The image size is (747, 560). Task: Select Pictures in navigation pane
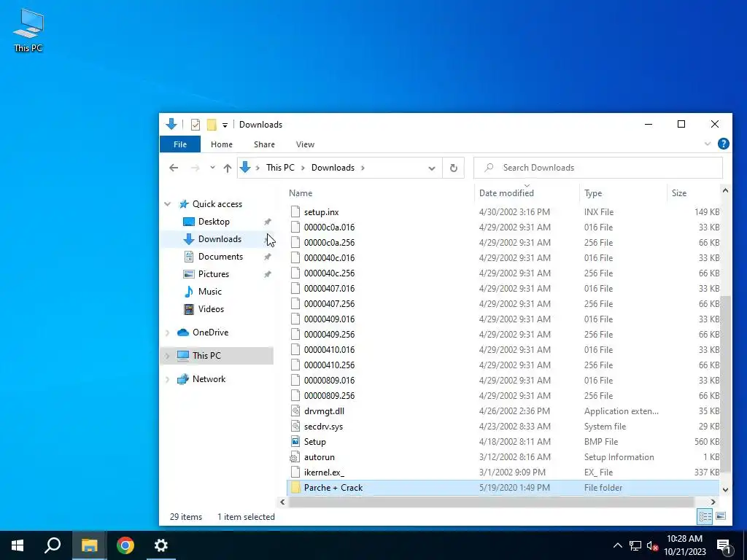tap(214, 274)
